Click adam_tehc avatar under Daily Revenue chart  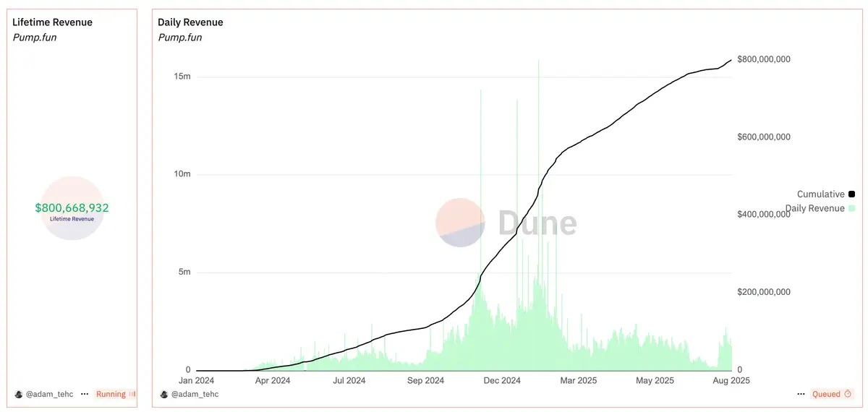pyautogui.click(x=164, y=394)
